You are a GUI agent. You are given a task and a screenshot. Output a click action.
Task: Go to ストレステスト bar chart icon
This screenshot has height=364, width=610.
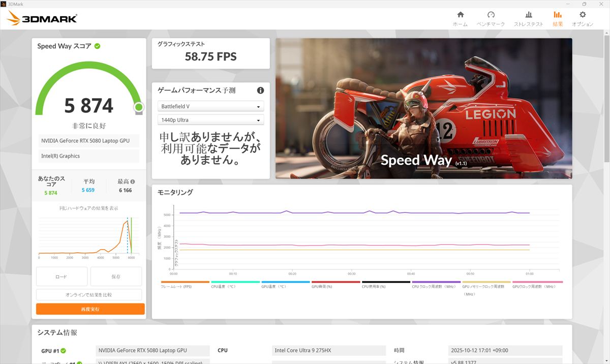coord(528,15)
